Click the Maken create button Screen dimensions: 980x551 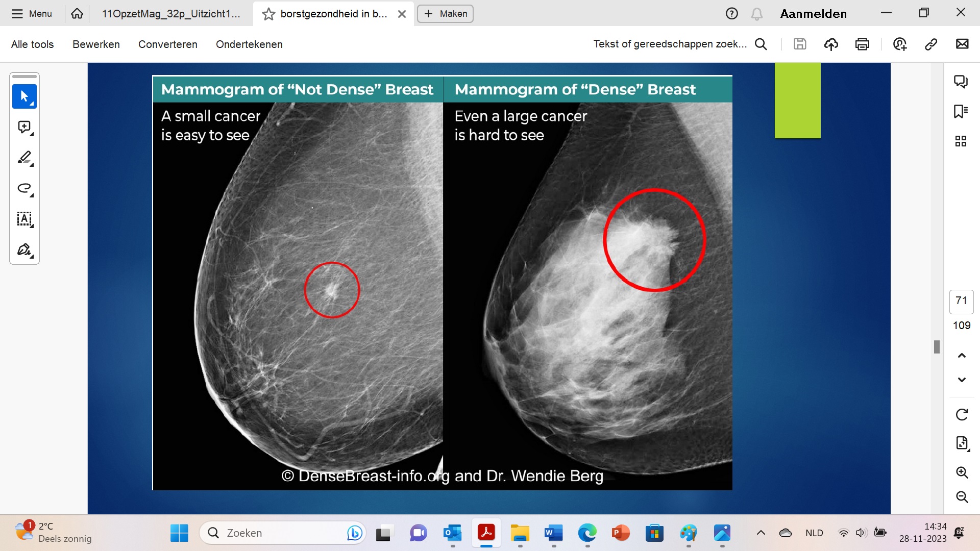point(445,14)
